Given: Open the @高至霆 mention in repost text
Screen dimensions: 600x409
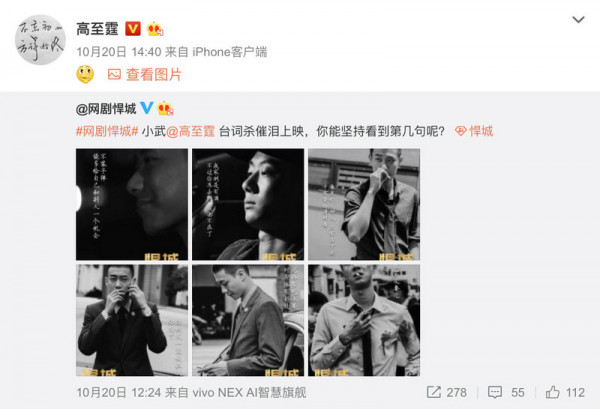Looking at the screenshot, I should 191,132.
